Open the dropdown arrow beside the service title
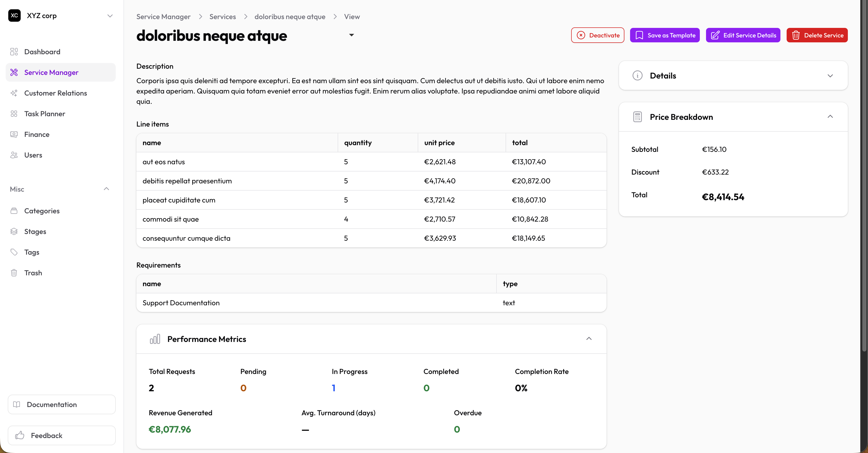 (351, 35)
